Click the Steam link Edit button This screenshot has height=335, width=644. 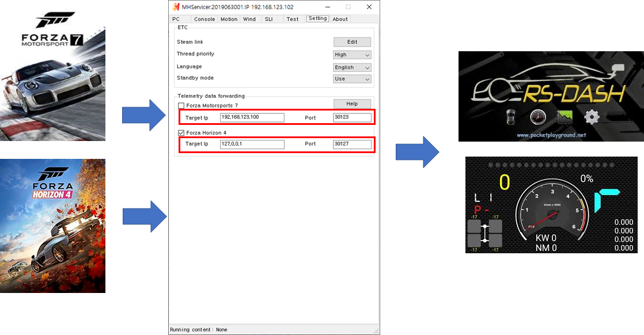coord(352,42)
